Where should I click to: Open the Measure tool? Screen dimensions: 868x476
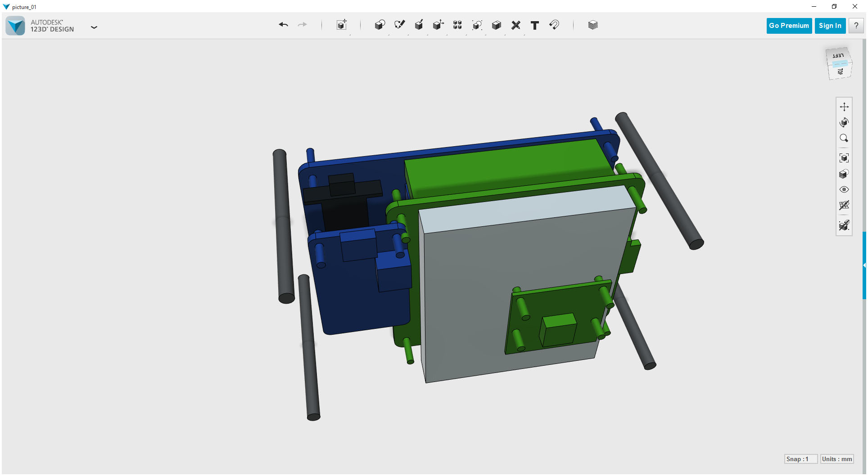coord(515,25)
